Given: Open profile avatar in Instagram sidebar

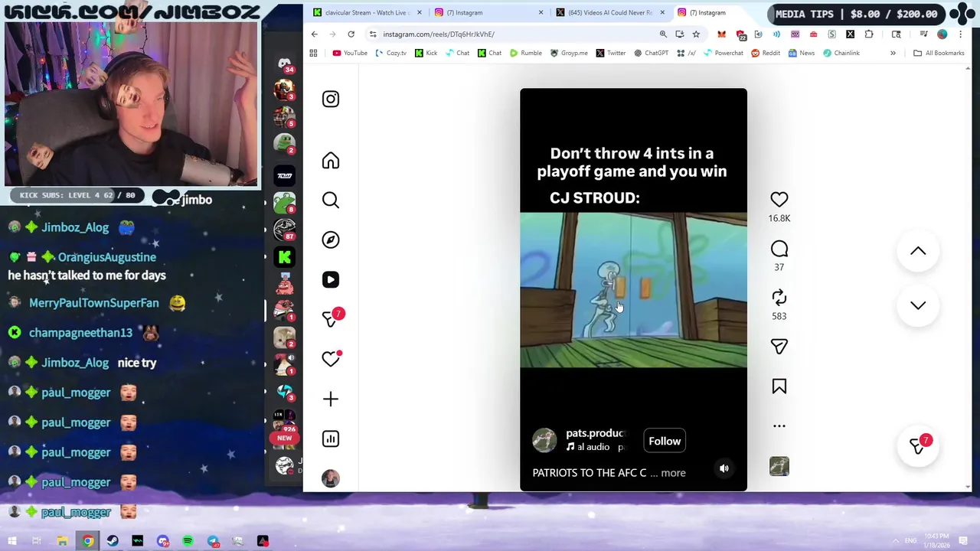Looking at the screenshot, I should (x=331, y=478).
